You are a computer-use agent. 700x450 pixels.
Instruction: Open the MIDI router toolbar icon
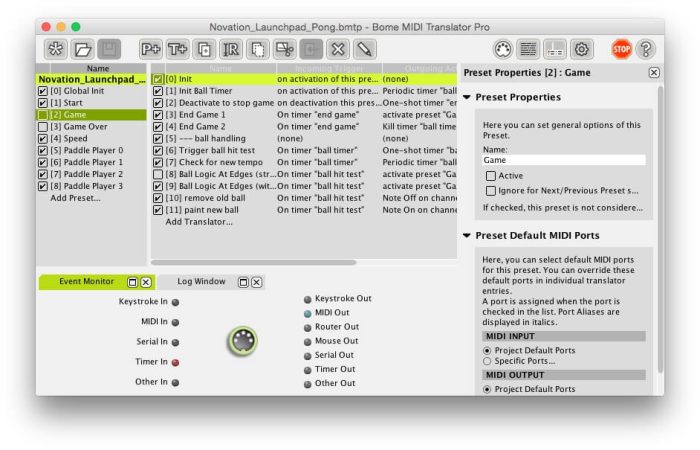(x=555, y=49)
